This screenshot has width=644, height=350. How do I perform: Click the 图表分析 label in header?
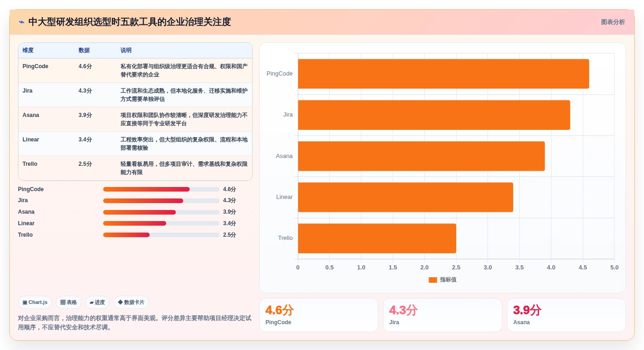pos(613,22)
